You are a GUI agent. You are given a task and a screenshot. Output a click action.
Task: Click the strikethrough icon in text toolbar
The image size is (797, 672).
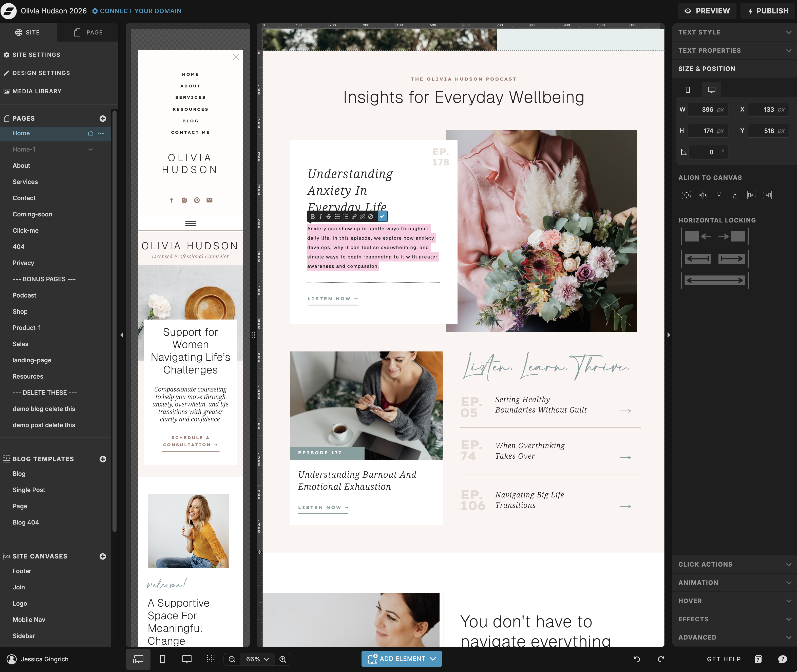[329, 216]
